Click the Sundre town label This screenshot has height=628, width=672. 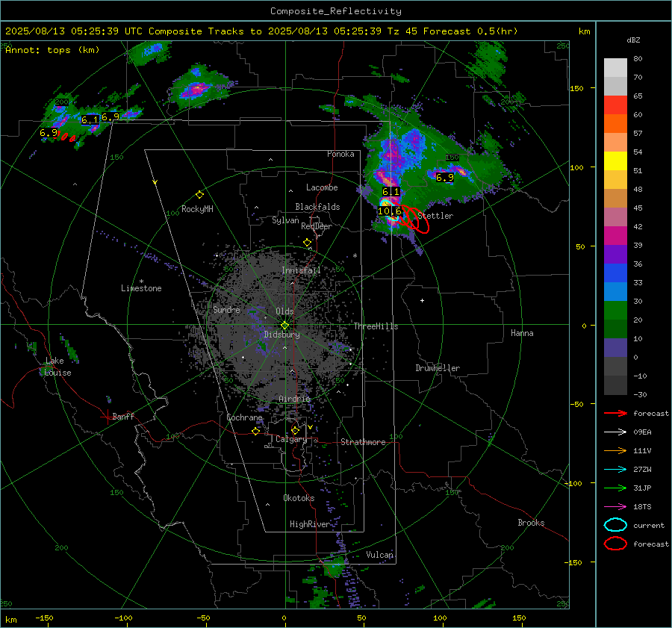(x=226, y=309)
